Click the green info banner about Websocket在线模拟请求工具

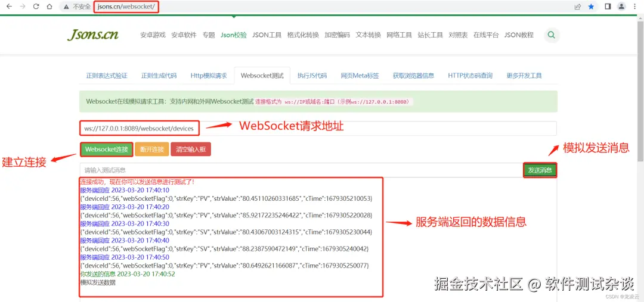318,102
